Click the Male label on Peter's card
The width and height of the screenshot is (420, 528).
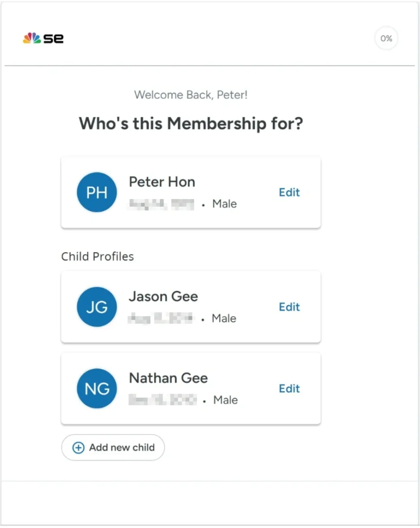click(224, 204)
